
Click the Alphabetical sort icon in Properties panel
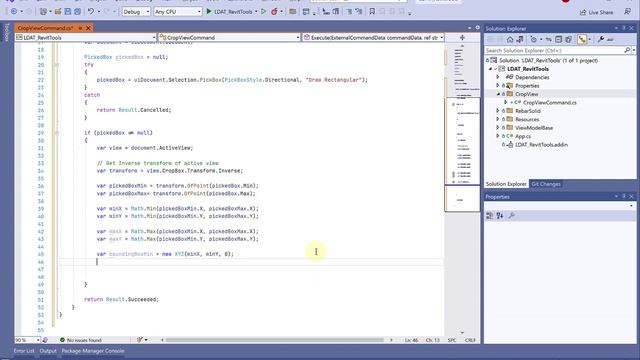(x=500, y=216)
